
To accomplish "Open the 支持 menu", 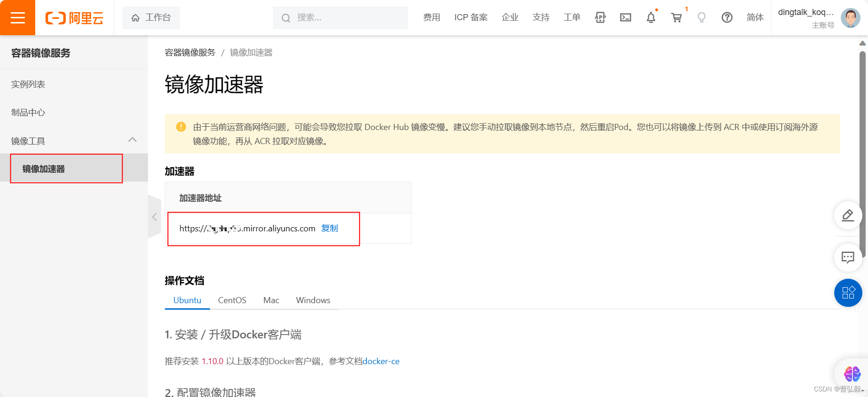I will pyautogui.click(x=541, y=17).
